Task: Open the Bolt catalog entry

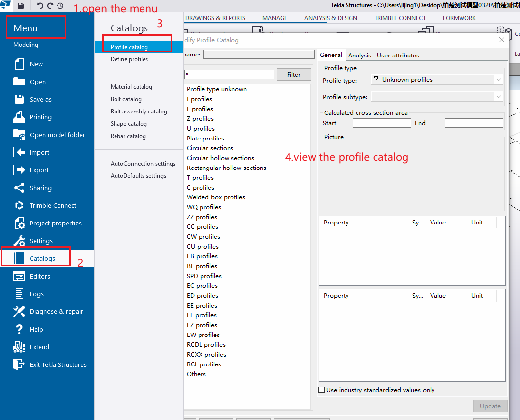Action: pos(126,99)
